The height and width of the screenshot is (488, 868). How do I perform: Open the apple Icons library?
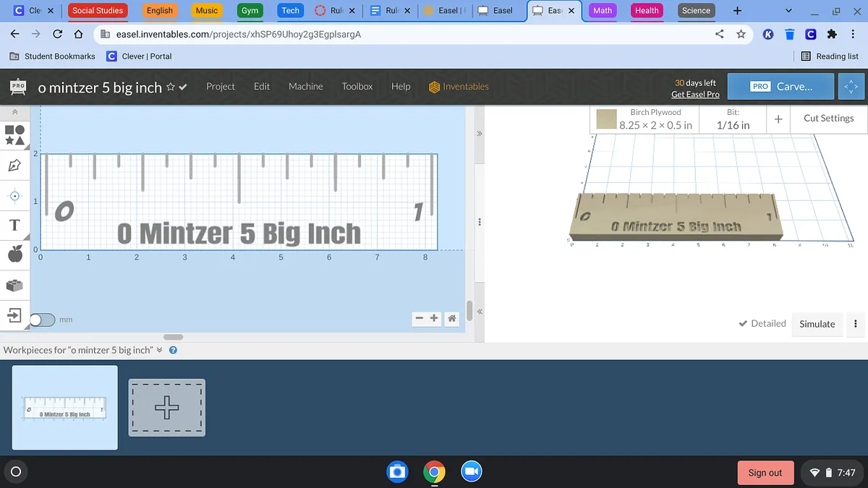coord(14,254)
